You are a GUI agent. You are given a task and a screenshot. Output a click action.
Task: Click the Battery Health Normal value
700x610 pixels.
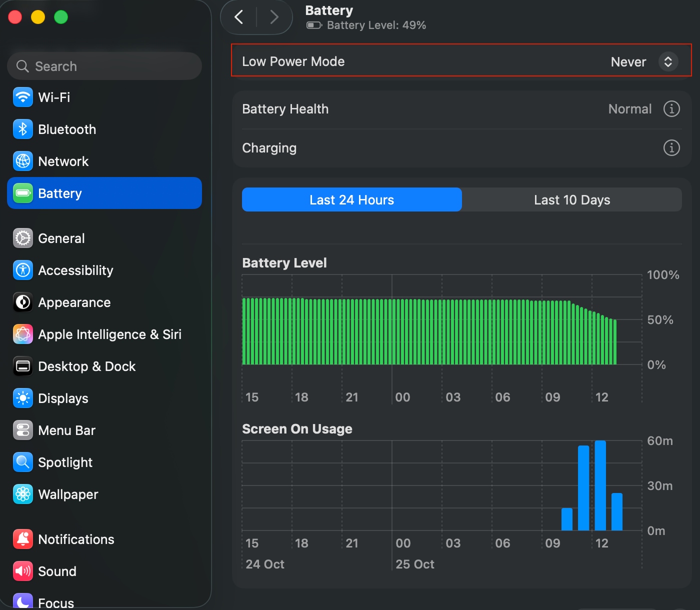coord(630,109)
